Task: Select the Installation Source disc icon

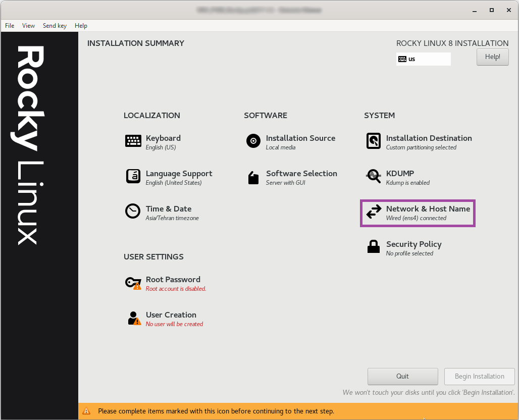Action: [x=253, y=141]
